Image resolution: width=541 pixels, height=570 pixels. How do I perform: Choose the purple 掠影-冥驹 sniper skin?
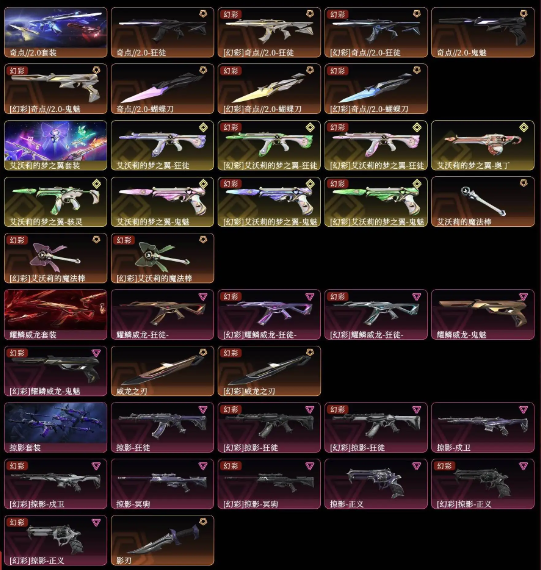click(163, 484)
